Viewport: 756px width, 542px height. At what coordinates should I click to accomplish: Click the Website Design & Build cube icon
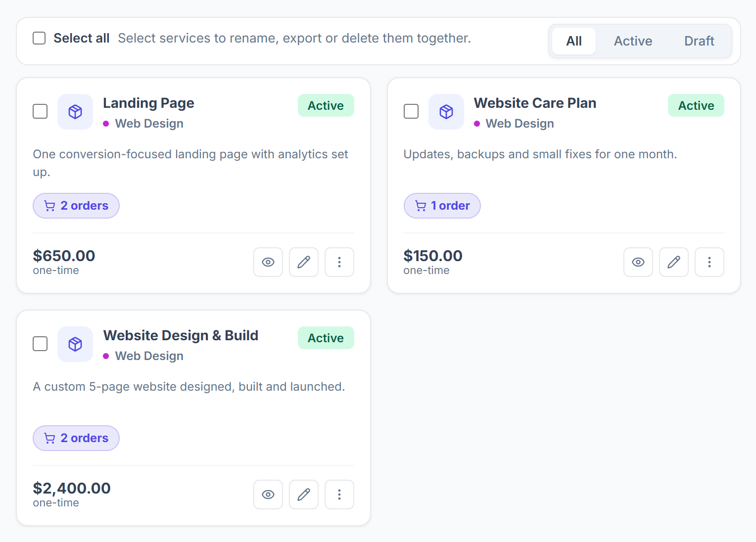coord(75,344)
